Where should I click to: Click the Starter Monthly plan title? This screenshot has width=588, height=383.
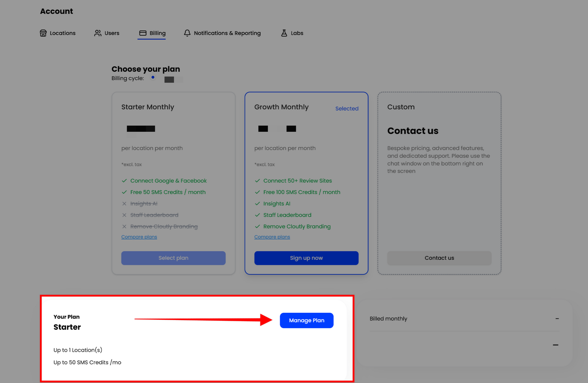tap(148, 107)
